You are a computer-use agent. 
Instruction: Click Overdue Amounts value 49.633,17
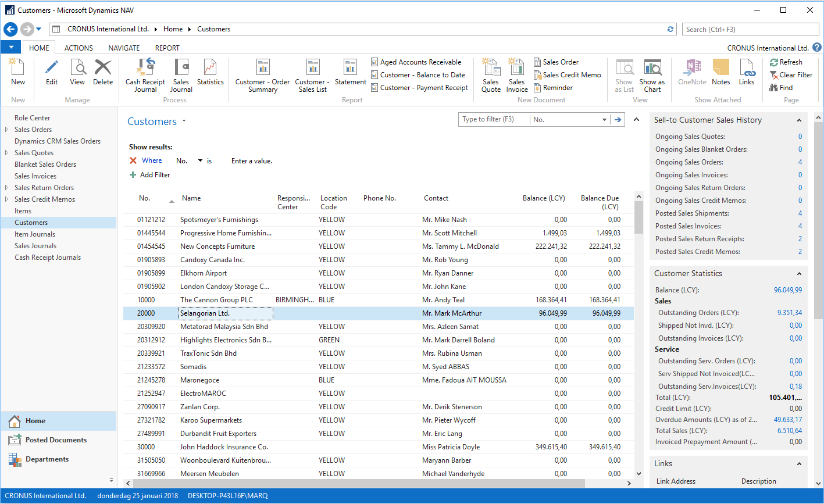[x=788, y=420]
